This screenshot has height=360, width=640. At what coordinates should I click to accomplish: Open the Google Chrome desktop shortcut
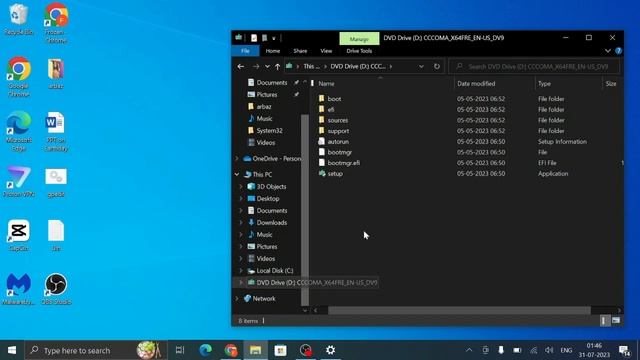click(18, 77)
